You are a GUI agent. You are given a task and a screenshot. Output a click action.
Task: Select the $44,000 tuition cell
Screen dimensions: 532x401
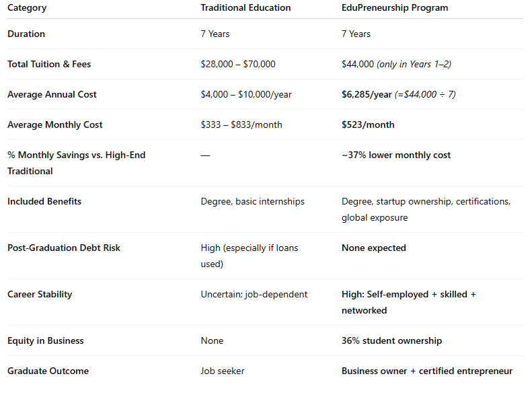[357, 64]
